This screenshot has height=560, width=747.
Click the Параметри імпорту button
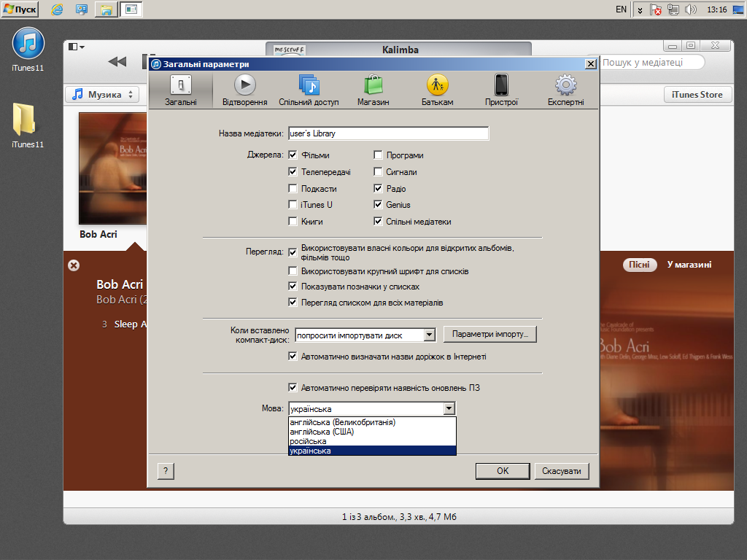[490, 335]
